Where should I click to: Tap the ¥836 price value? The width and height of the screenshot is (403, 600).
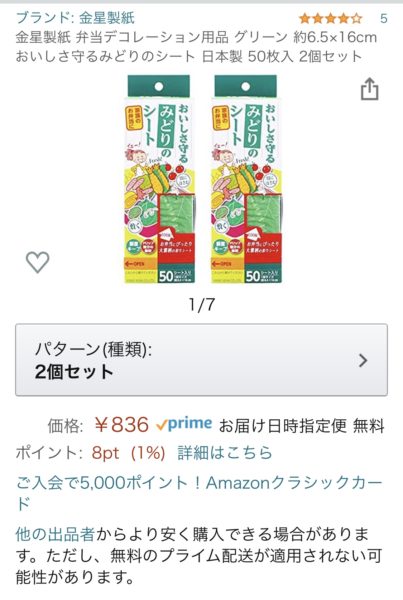pos(121,425)
